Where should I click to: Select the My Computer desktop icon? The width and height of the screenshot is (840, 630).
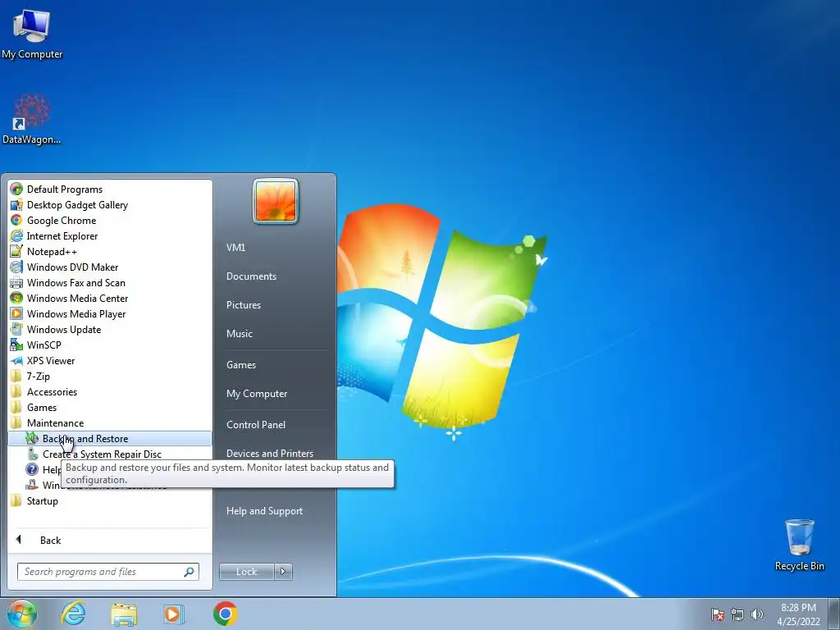(32, 34)
